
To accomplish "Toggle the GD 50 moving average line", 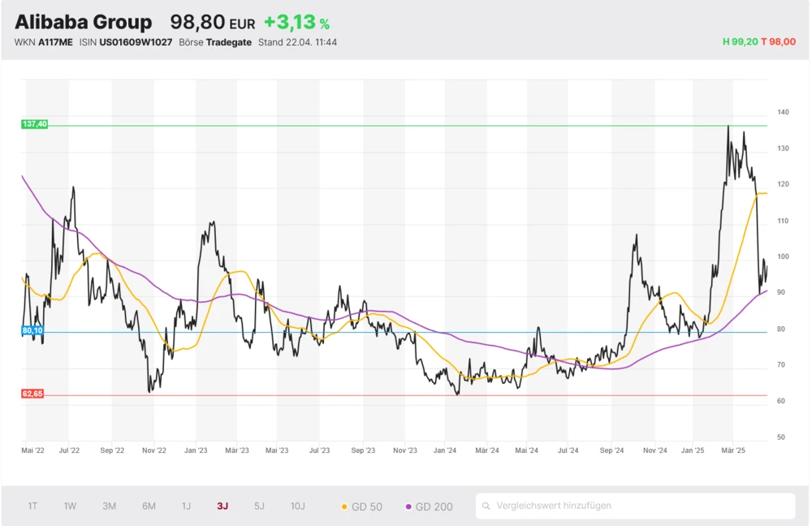I will 362,506.
